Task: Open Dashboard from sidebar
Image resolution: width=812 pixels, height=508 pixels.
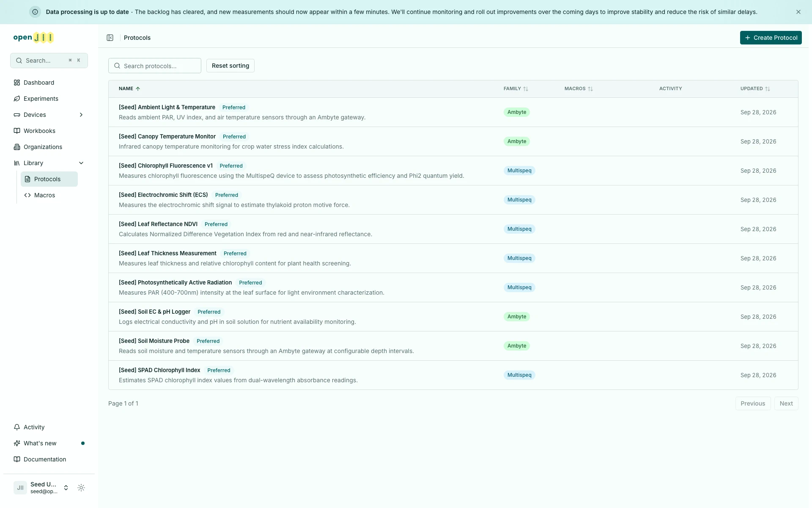Action: point(49,83)
